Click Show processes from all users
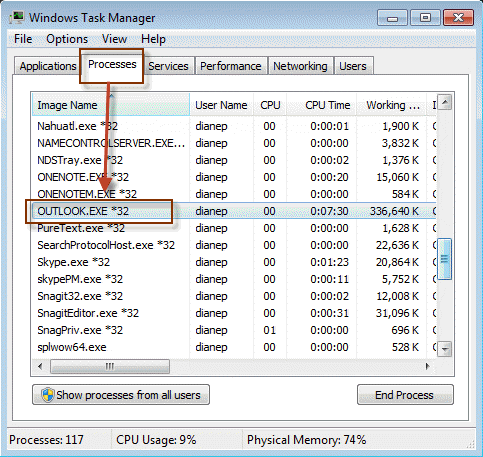Screen dimensions: 483x457 pyautogui.click(x=121, y=395)
